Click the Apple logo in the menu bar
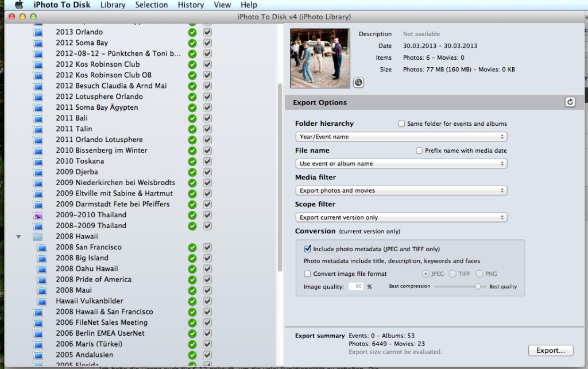 pos(18,5)
